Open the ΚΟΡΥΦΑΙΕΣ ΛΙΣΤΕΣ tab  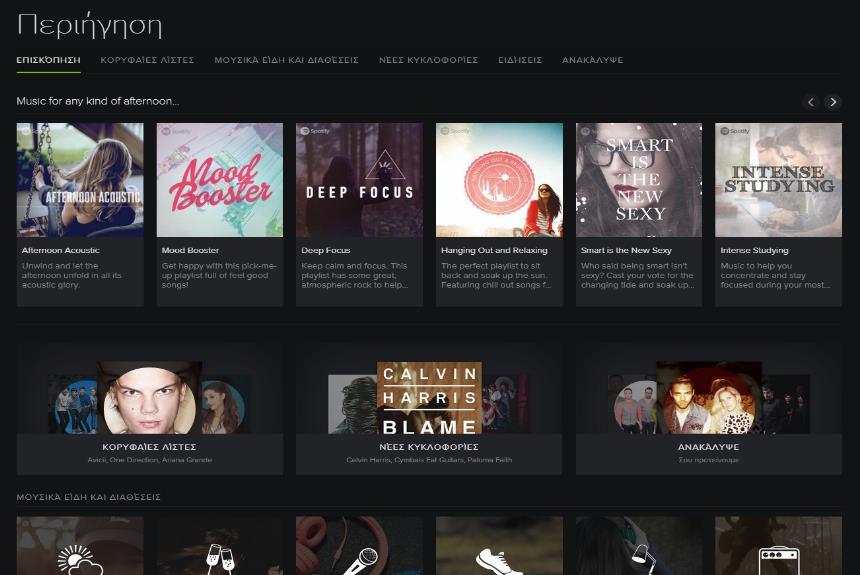(147, 60)
